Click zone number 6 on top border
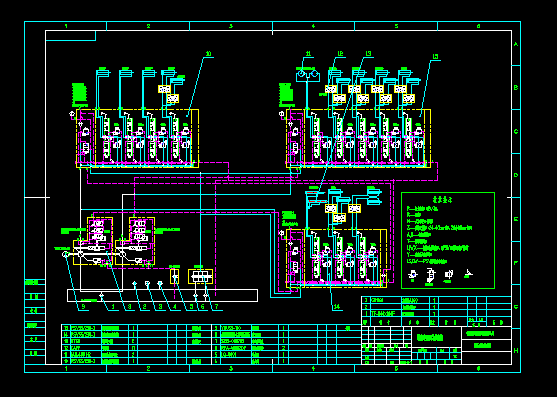The image size is (557, 397). tap(478, 26)
